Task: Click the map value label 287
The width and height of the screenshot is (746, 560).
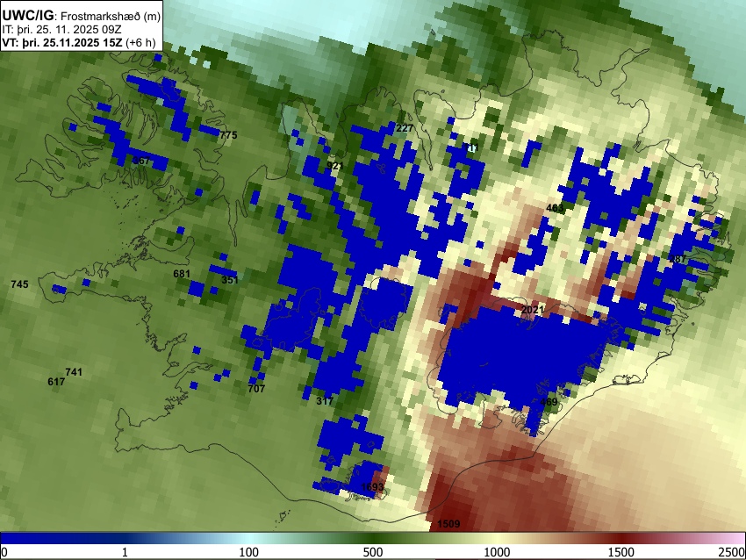Action: 678,259
